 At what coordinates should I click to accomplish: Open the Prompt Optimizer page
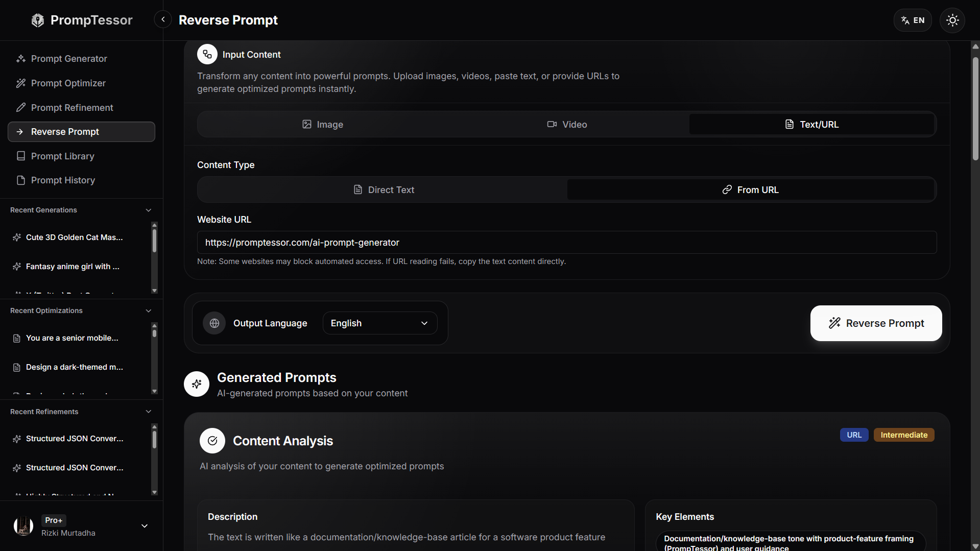81,83
